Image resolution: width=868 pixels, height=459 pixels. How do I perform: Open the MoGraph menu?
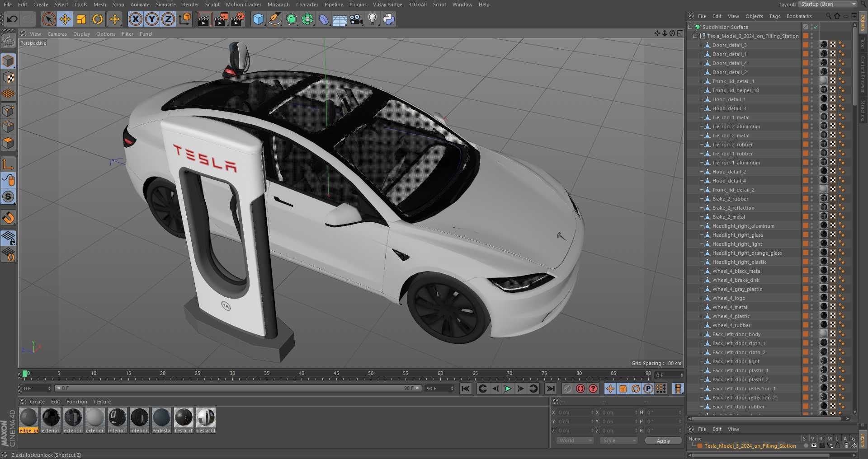click(278, 5)
